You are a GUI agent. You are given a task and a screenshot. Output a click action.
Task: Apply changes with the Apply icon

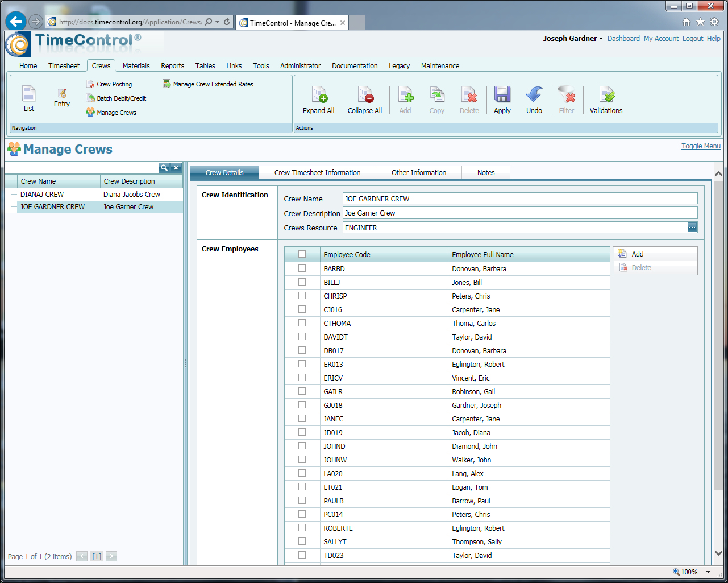point(502,100)
